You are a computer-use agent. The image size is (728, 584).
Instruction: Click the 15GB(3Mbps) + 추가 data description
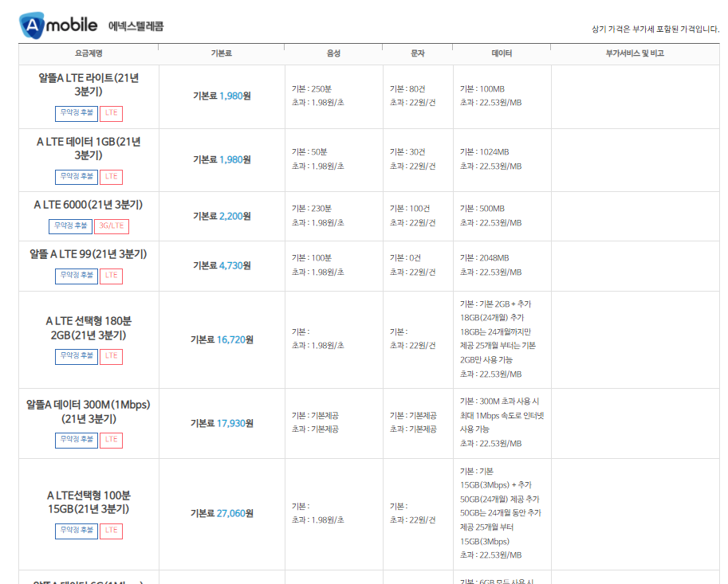496,485
